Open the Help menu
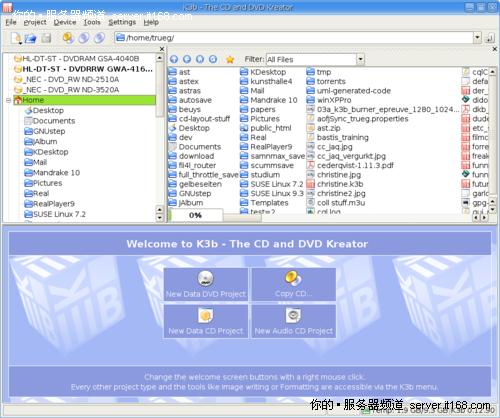This screenshot has width=500, height=418. [151, 22]
